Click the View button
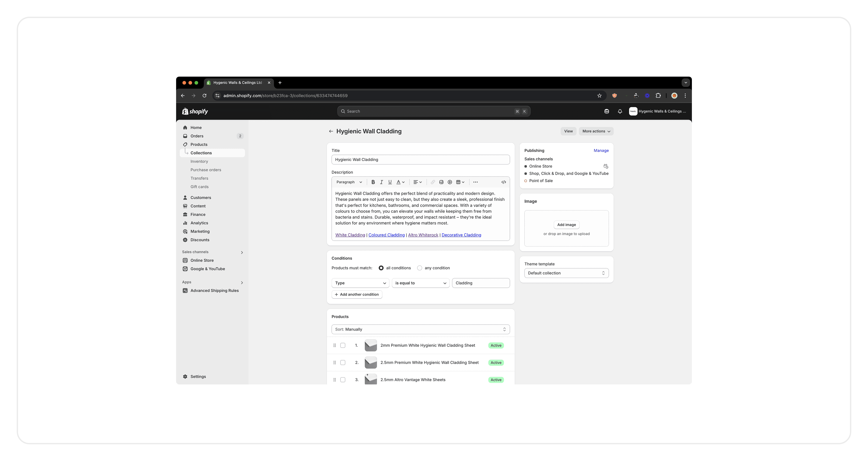The image size is (868, 461). 568,131
